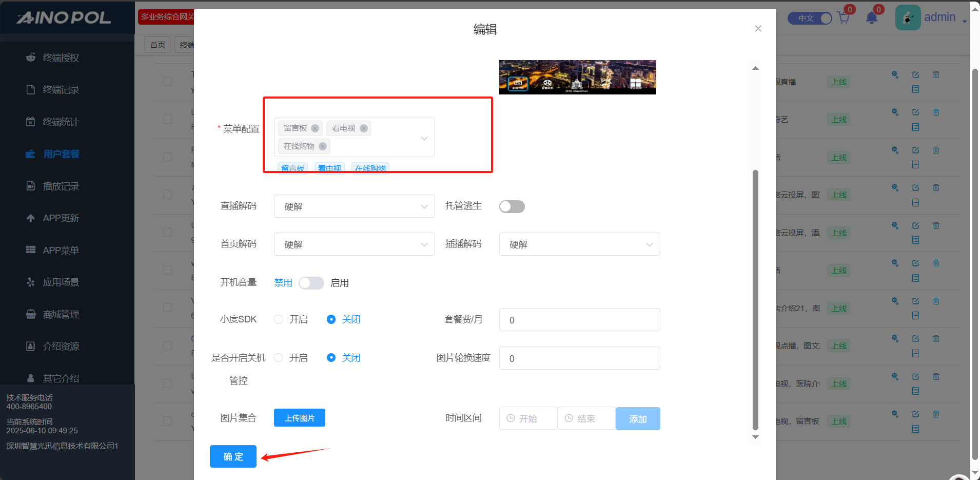
Task: Expand the 直播解码 dropdown
Action: point(354,206)
